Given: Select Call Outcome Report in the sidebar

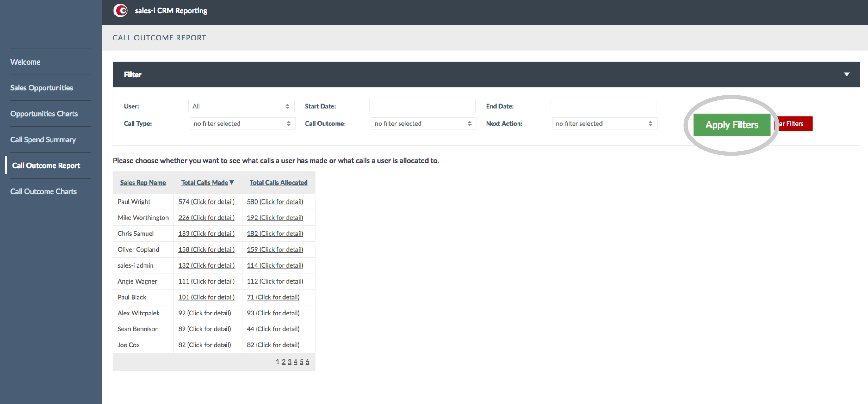Looking at the screenshot, I should 46,165.
